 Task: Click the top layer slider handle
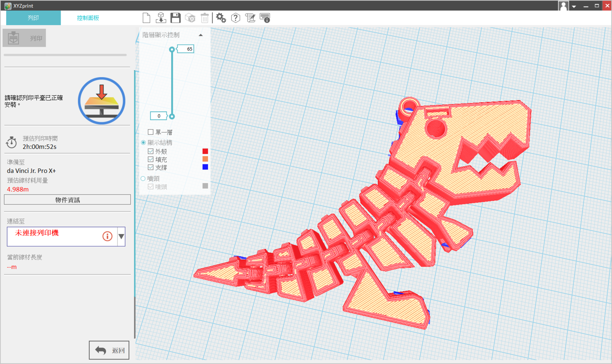(172, 49)
